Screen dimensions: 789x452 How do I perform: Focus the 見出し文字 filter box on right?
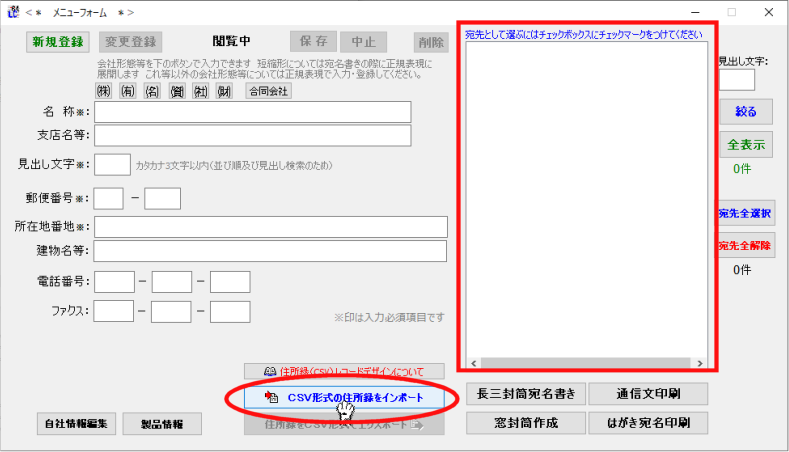tap(737, 80)
